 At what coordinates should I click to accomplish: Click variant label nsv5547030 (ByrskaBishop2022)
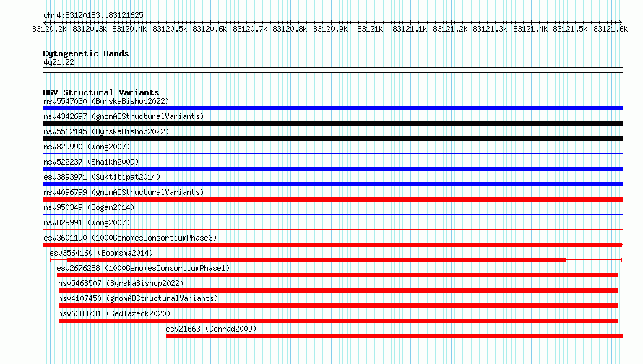tap(106, 101)
